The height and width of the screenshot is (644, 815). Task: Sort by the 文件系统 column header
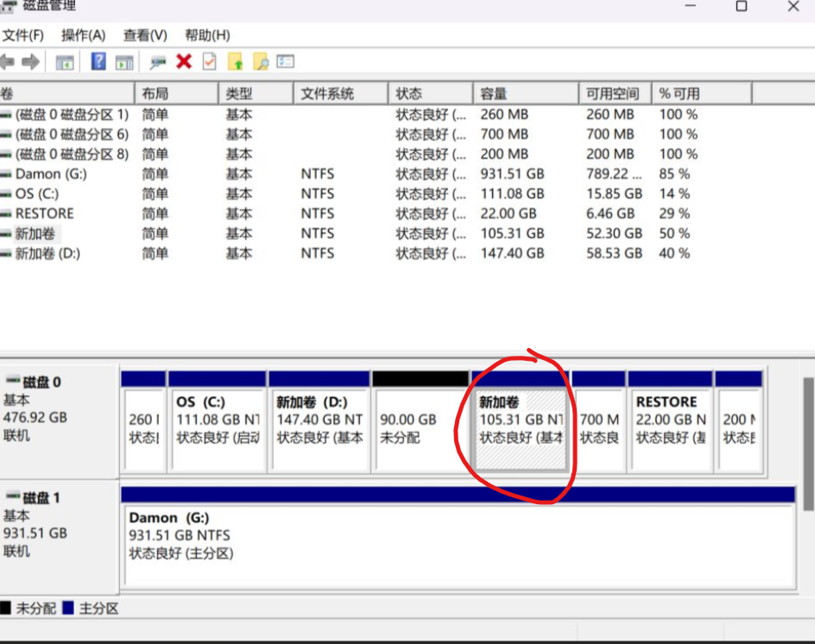click(x=341, y=93)
